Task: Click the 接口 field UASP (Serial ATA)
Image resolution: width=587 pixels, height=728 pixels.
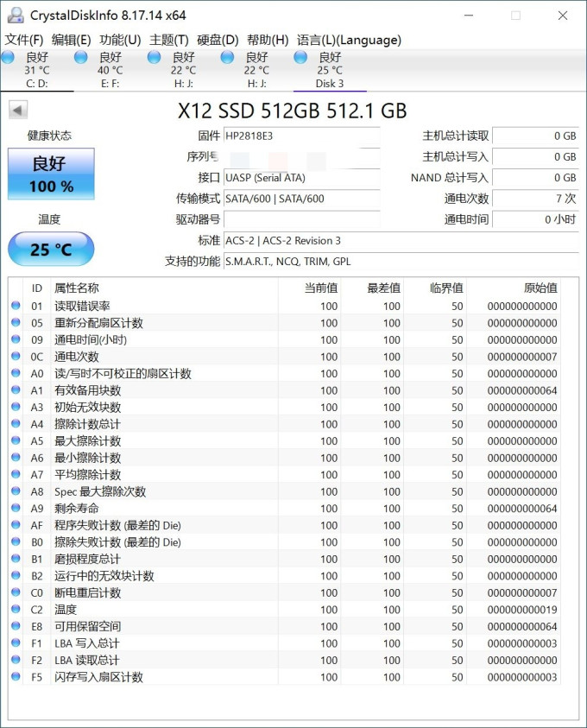Action: click(301, 178)
